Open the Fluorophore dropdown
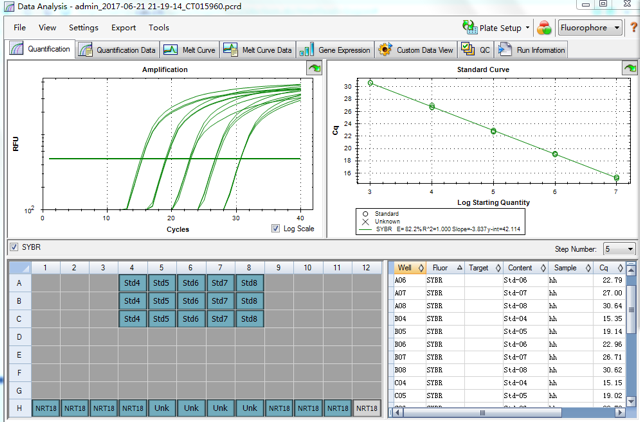This screenshot has width=640, height=422. point(590,28)
